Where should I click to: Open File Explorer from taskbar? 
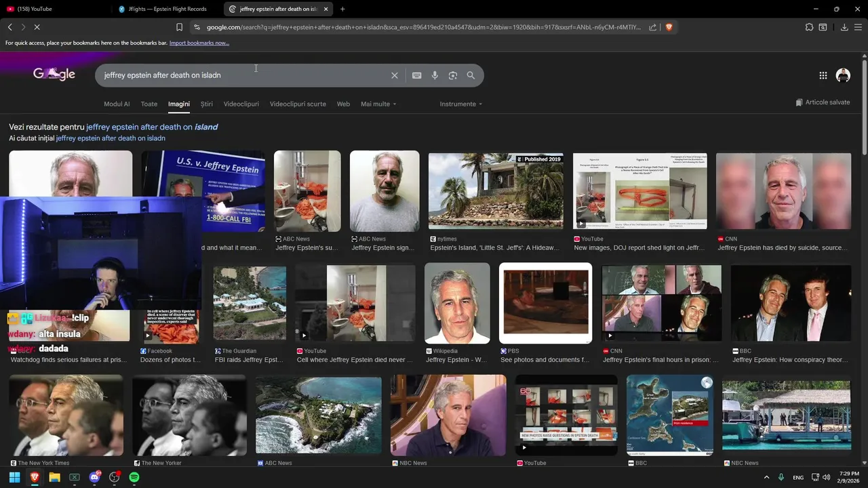pos(54,477)
